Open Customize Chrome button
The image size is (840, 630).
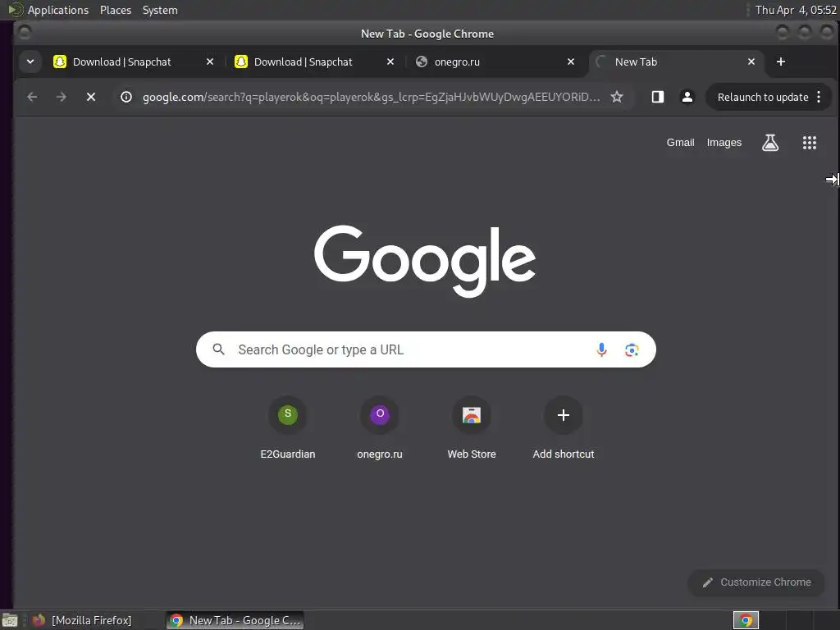[x=756, y=582]
